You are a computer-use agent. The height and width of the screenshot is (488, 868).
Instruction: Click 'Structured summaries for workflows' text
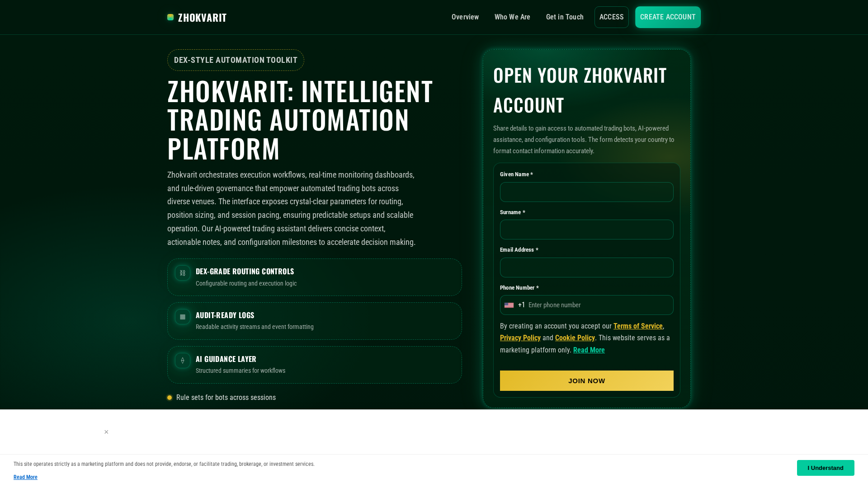click(241, 371)
